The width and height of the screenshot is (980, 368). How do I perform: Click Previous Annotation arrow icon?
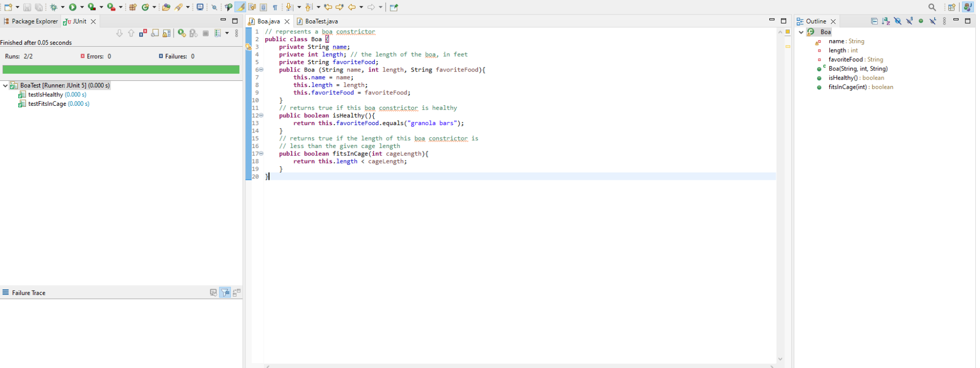coord(309,7)
